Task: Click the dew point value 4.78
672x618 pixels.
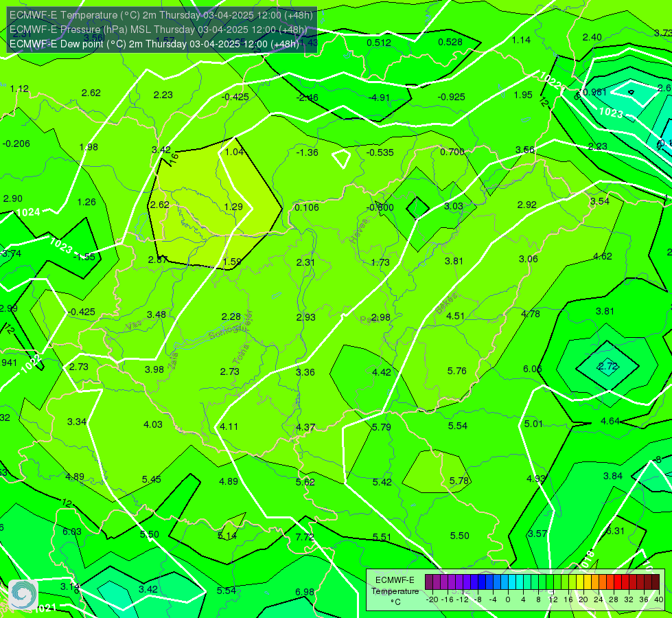Action: 530,314
